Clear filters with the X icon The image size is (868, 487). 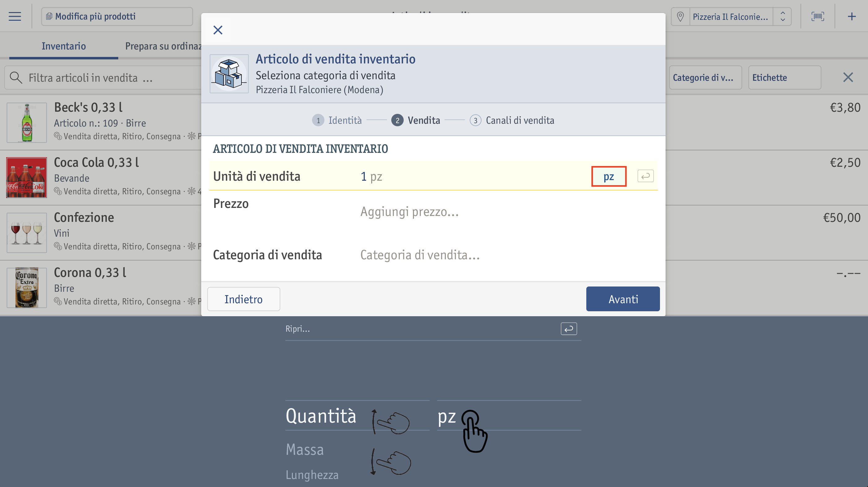click(x=848, y=77)
